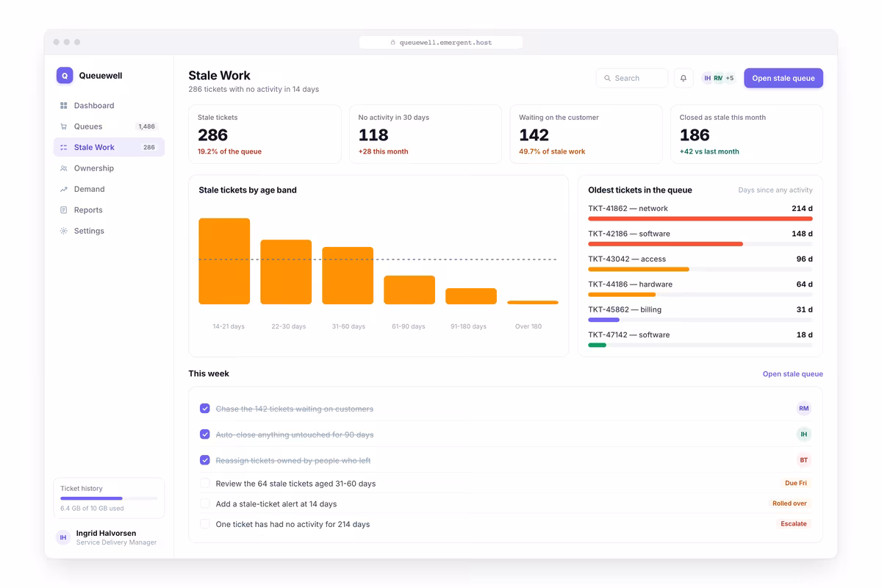
Task: Click the 14-21 days chart bar
Action: [224, 261]
